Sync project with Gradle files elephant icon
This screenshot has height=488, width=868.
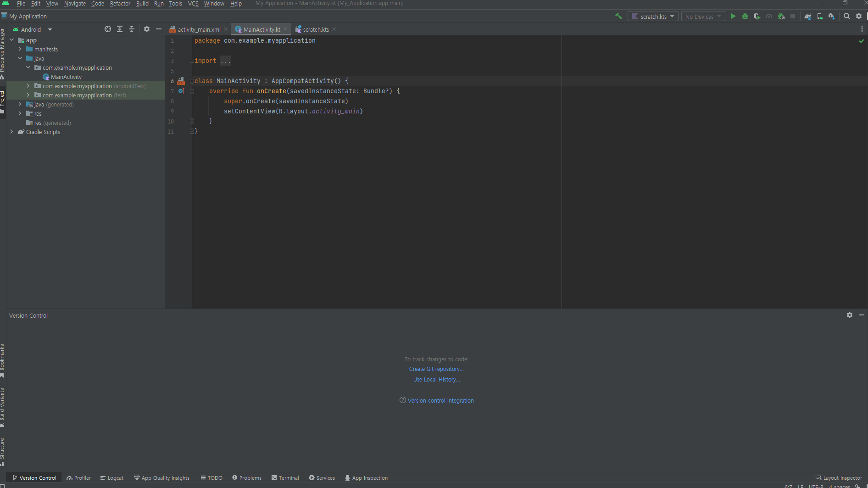pyautogui.click(x=808, y=16)
